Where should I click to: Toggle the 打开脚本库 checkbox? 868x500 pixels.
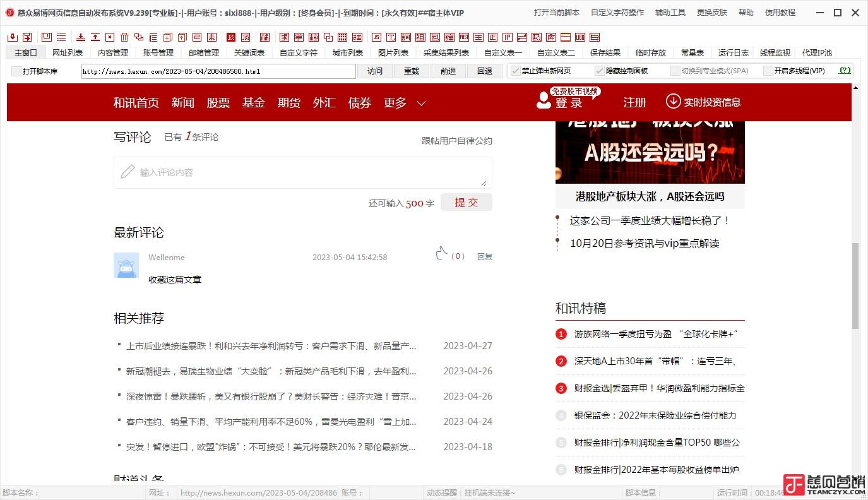[x=16, y=71]
